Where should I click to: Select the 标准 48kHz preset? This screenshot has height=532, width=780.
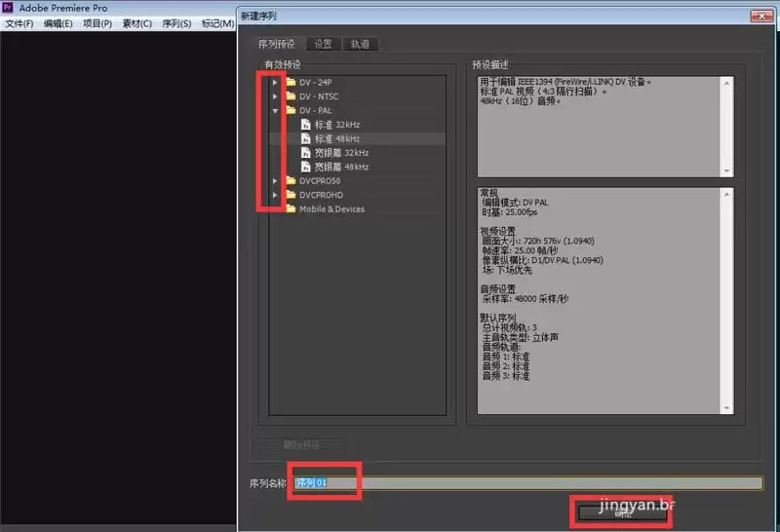[337, 138]
